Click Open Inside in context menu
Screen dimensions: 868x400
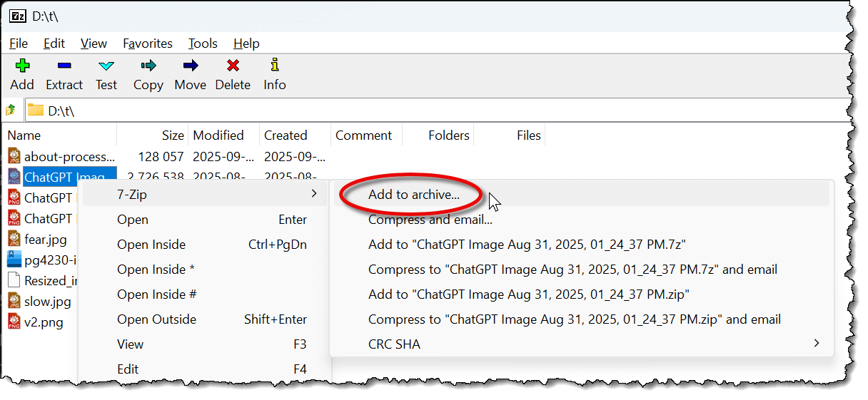point(151,245)
